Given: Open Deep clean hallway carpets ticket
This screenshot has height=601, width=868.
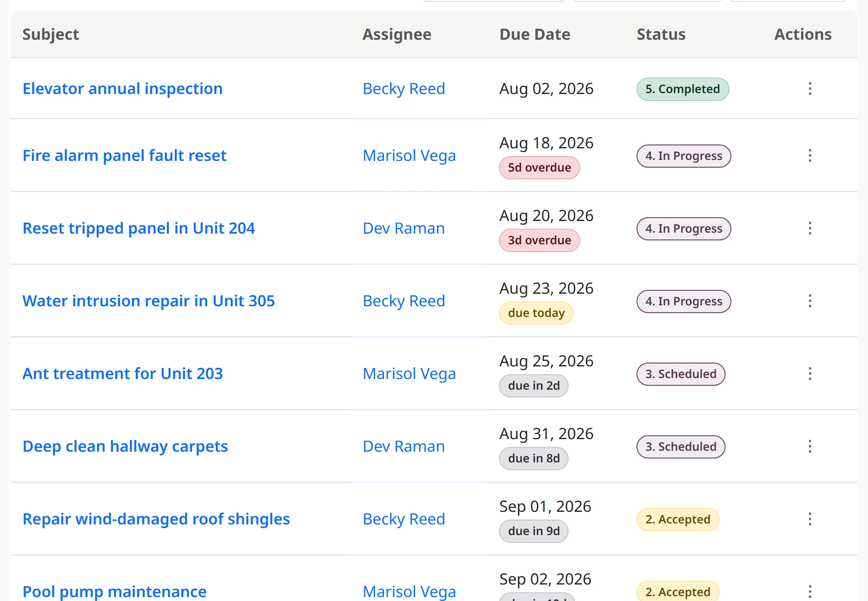Looking at the screenshot, I should click(x=125, y=446).
